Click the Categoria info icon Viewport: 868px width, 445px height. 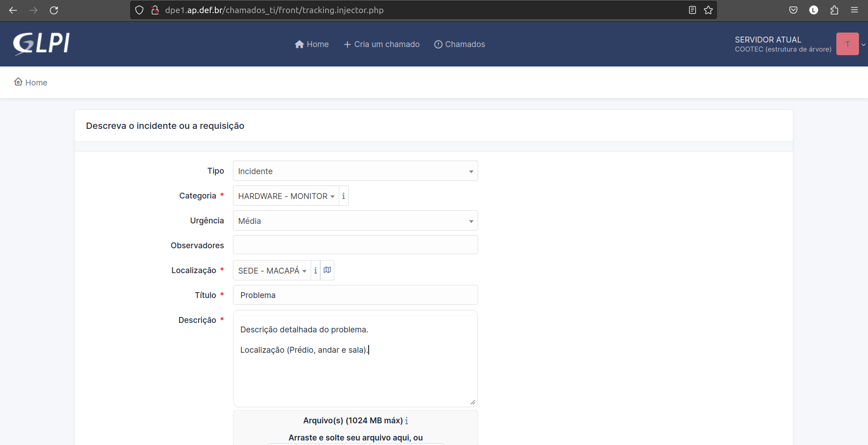click(343, 196)
